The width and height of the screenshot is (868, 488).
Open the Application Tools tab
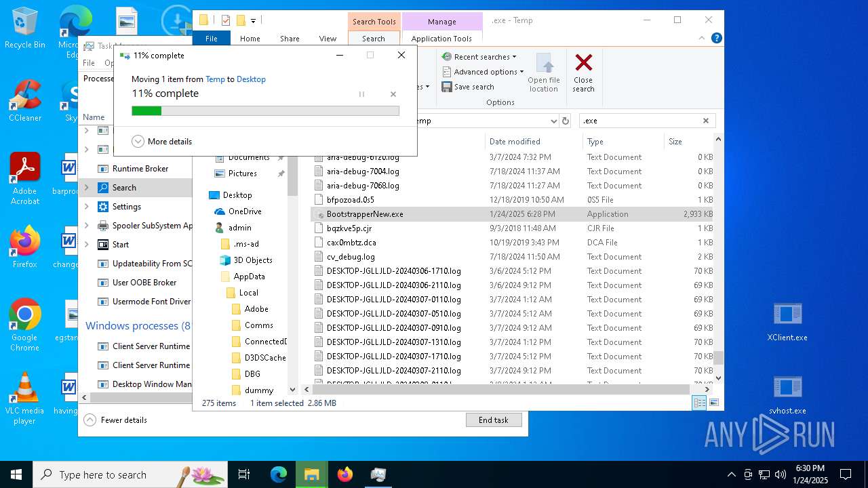pyautogui.click(x=441, y=39)
